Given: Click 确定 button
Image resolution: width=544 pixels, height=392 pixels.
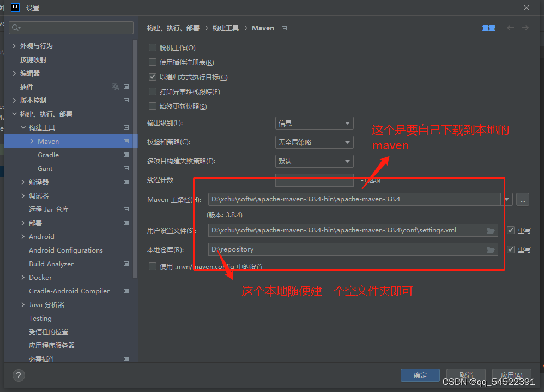Looking at the screenshot, I should (420, 375).
